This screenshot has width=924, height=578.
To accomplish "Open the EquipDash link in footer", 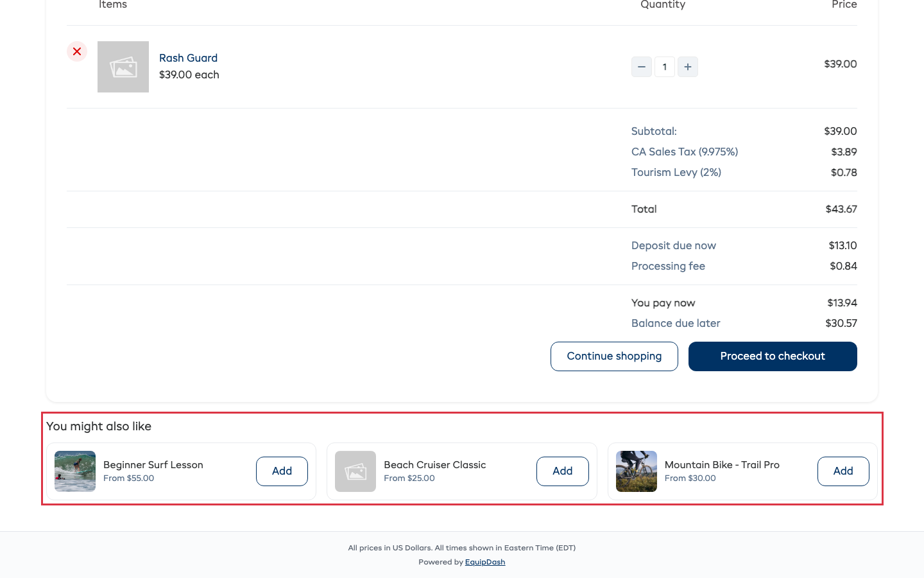I will [x=485, y=562].
